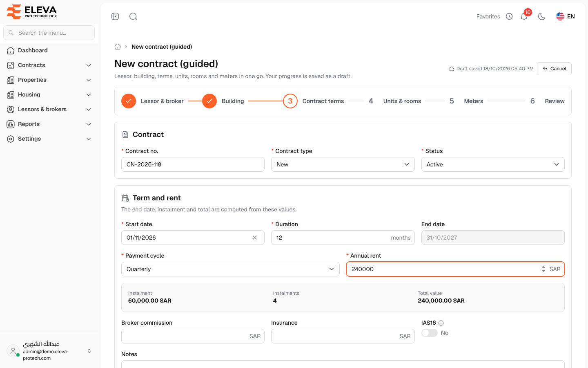Viewport: 588px width, 368px height.
Task: Click the Eleva Pro Technology logo
Action: pyautogui.click(x=32, y=11)
